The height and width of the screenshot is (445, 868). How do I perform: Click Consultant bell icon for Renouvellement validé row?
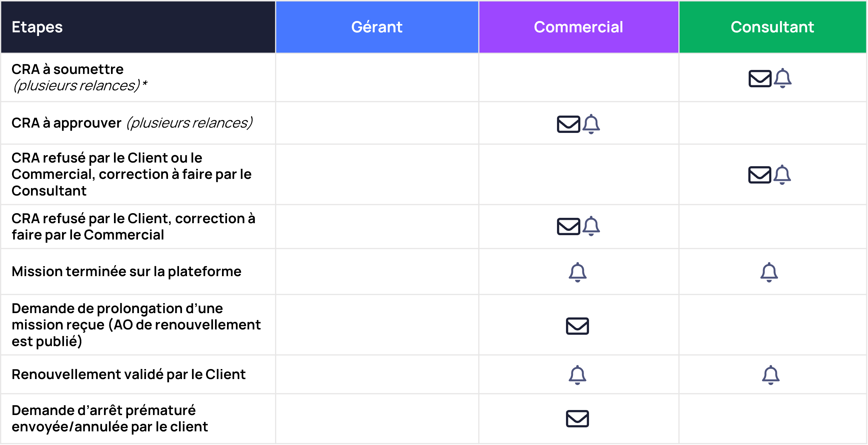point(771,375)
